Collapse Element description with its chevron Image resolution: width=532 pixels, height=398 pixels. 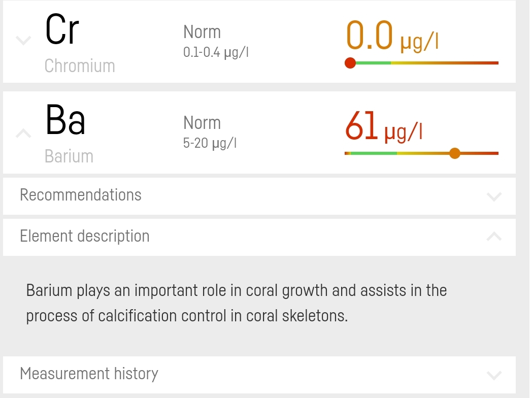pos(493,236)
